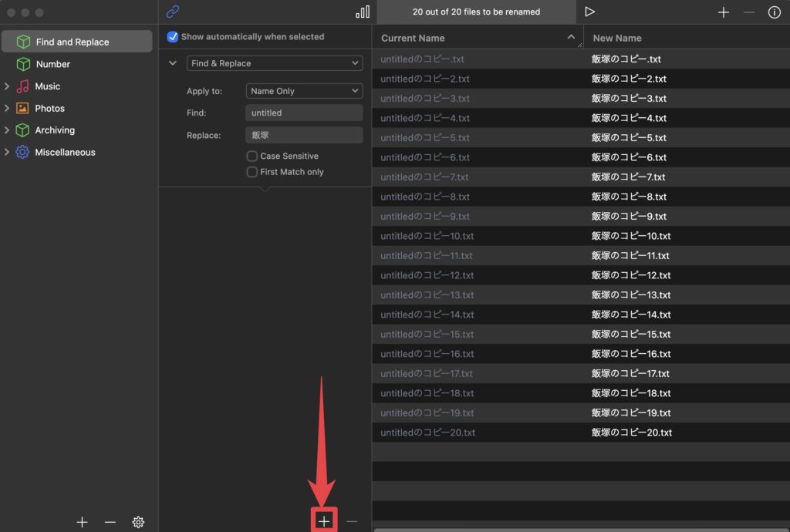Click the top-right plus icon to add files
This screenshot has height=532, width=790.
723,12
